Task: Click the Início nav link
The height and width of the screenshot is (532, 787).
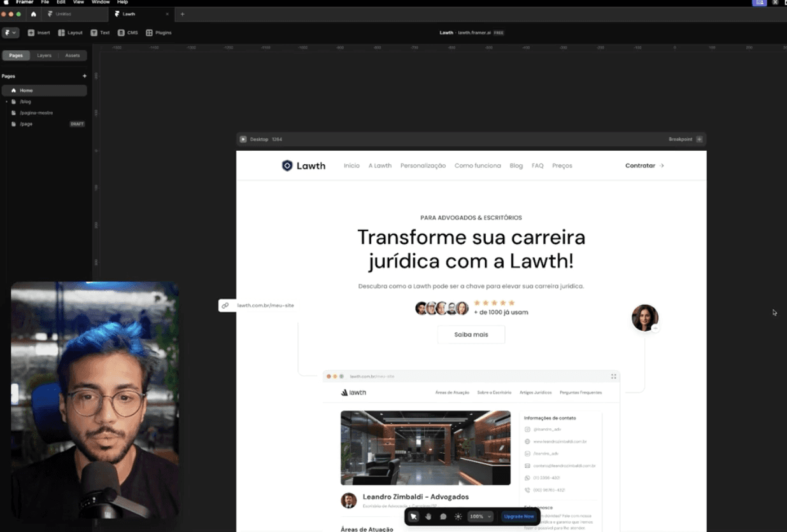Action: coord(351,165)
